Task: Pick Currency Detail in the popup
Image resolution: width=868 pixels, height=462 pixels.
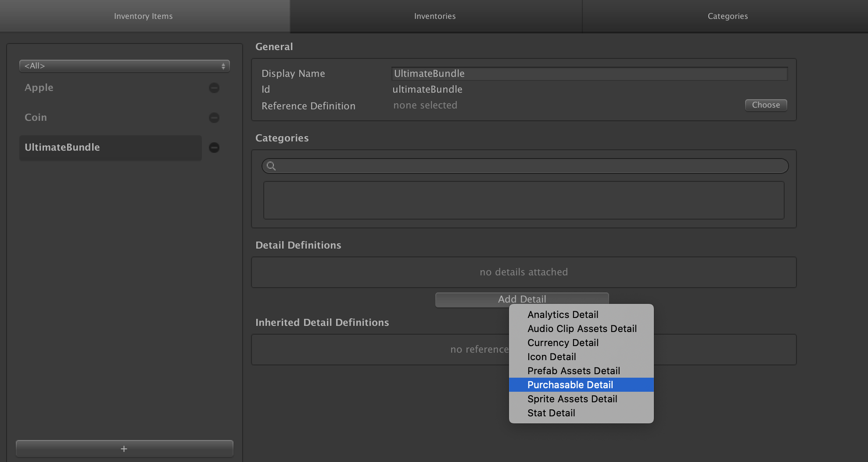Action: 581,343
